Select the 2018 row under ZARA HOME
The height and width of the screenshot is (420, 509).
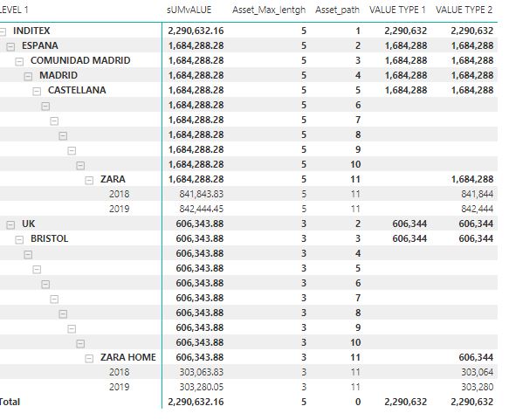click(x=119, y=372)
